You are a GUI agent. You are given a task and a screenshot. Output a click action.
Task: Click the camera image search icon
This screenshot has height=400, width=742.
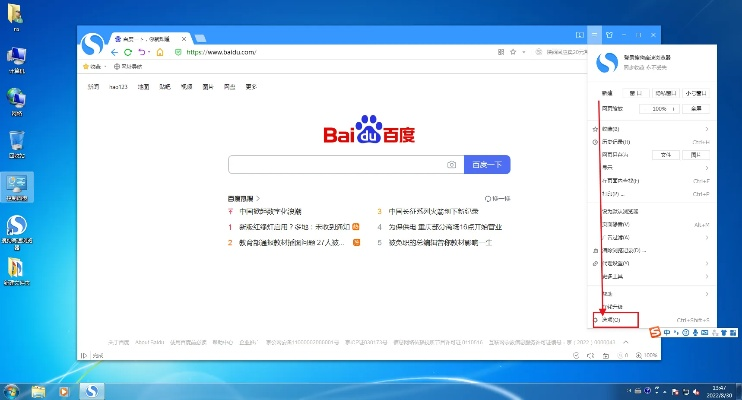451,164
